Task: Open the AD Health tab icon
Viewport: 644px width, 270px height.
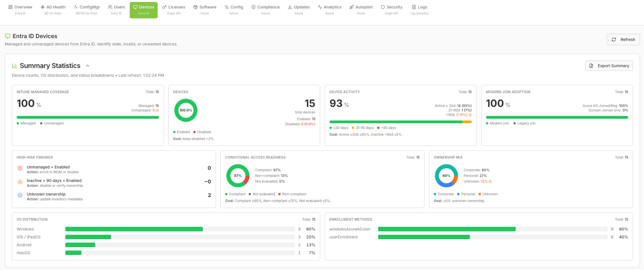Action: 43,7
